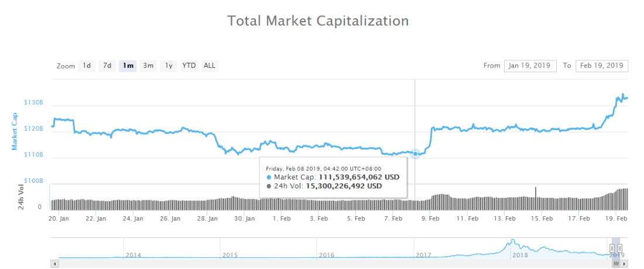This screenshot has width=644, height=269.
Task: Click the horizontal scrollbar thumb grip
Action: 616,263
